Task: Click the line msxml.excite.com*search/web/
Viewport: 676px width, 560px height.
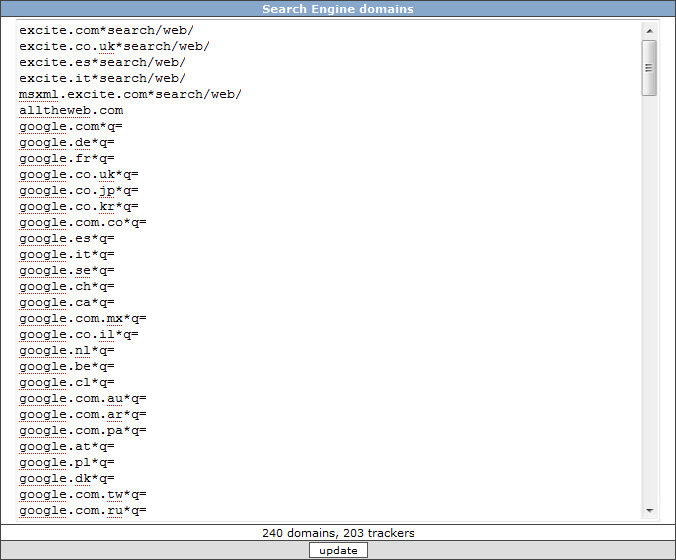Action: pos(130,94)
